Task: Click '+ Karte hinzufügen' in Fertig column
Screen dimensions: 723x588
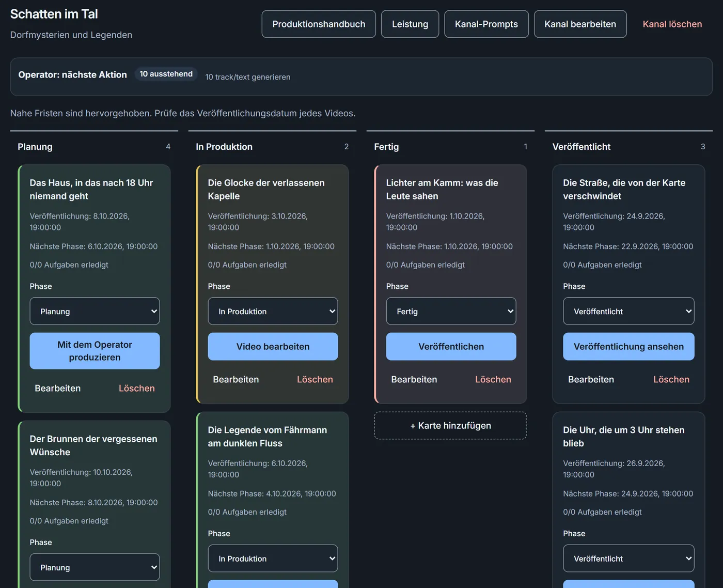Action: click(451, 426)
